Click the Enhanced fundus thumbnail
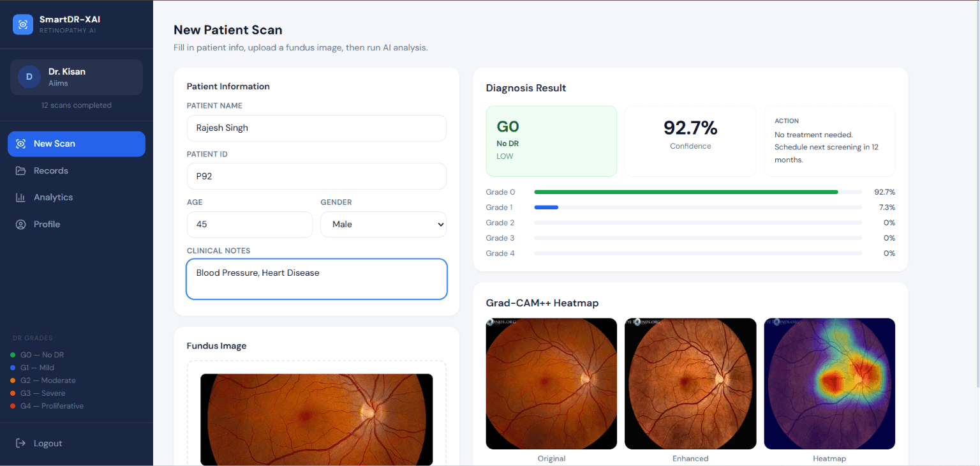Viewport: 980px width, 466px height. click(x=690, y=384)
